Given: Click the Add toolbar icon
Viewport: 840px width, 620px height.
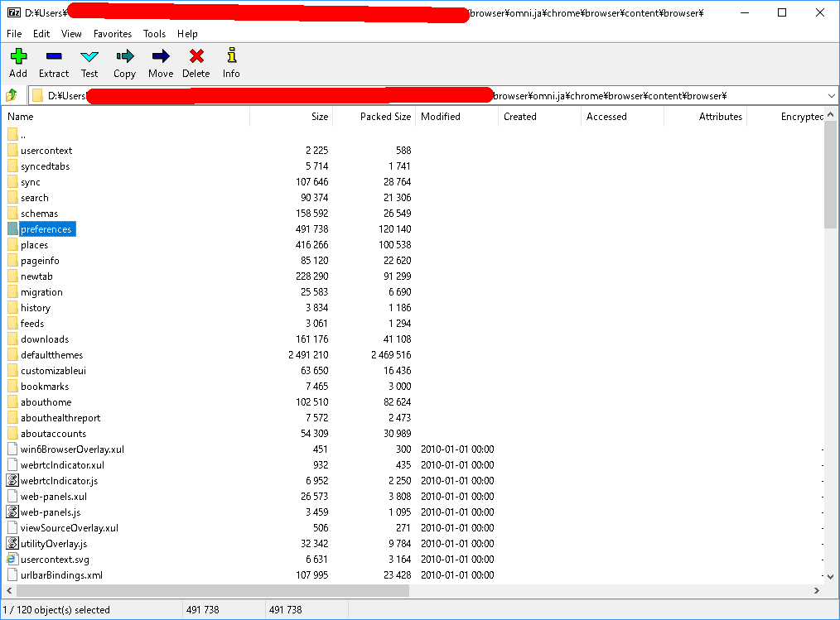Looking at the screenshot, I should [x=18, y=56].
